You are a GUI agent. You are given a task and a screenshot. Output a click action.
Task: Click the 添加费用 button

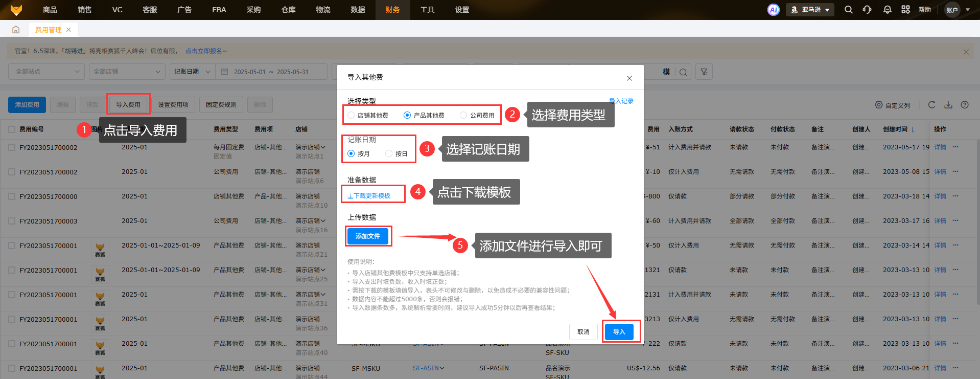coord(27,105)
